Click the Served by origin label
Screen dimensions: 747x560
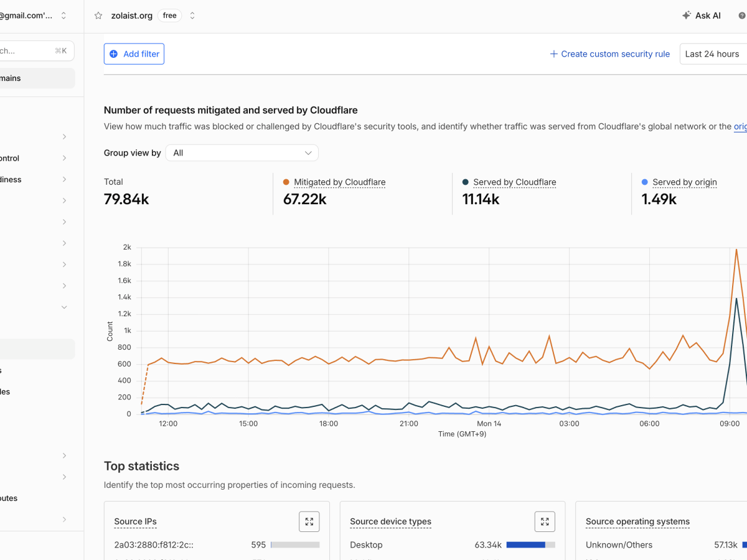click(685, 182)
